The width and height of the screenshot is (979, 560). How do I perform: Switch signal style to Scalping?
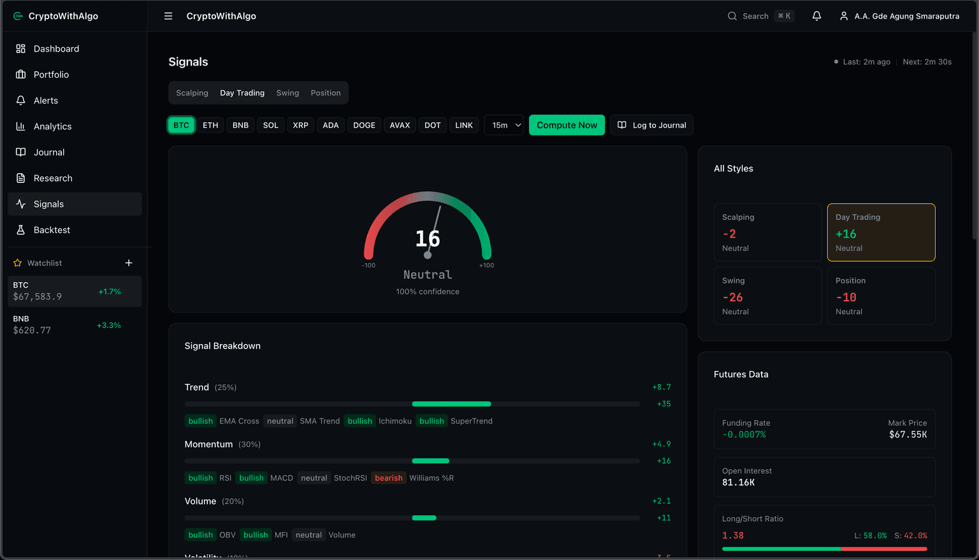point(191,92)
